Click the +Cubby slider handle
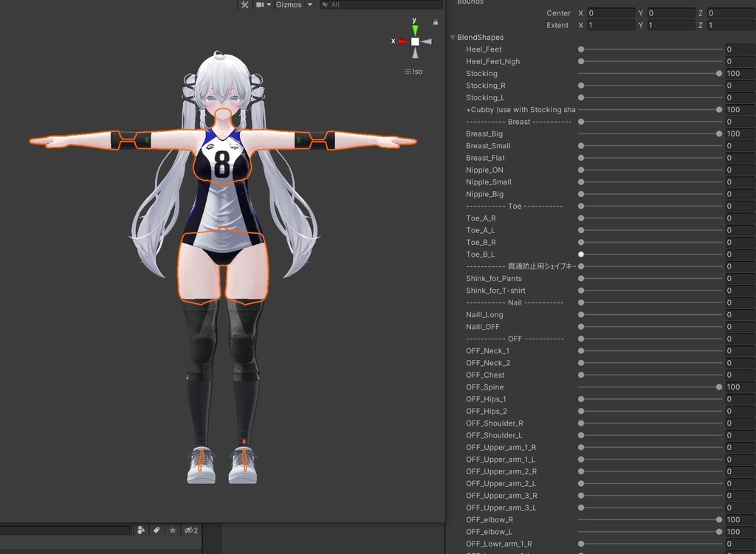Image resolution: width=756 pixels, height=554 pixels. [x=719, y=109]
